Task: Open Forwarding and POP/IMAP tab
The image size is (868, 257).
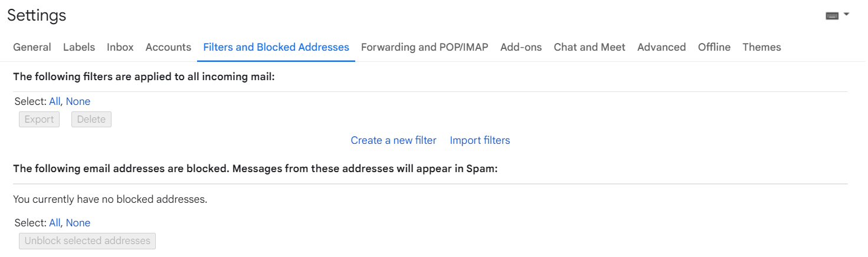Action: [425, 47]
